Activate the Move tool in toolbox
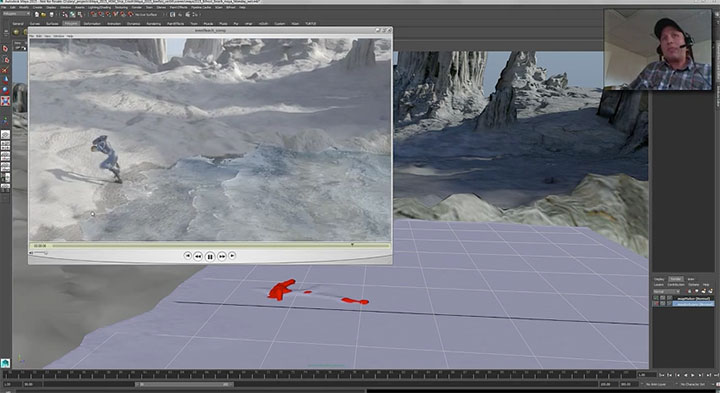The width and height of the screenshot is (720, 393). [6, 80]
